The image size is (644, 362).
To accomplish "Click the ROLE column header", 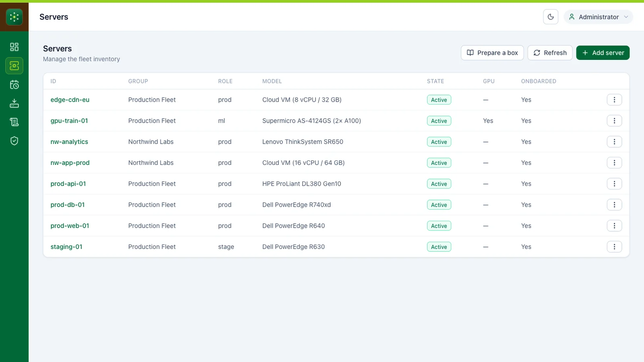I will click(x=225, y=81).
